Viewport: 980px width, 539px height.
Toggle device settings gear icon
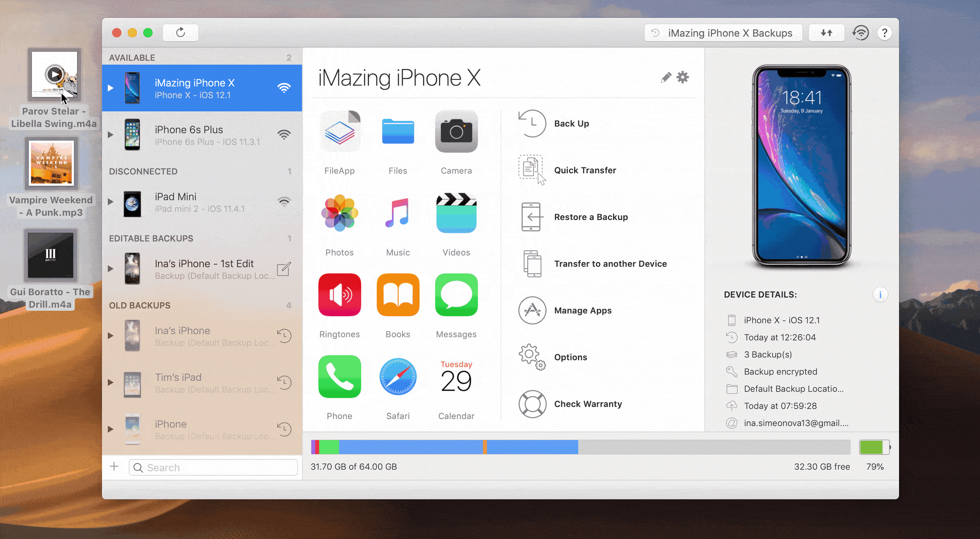[683, 77]
